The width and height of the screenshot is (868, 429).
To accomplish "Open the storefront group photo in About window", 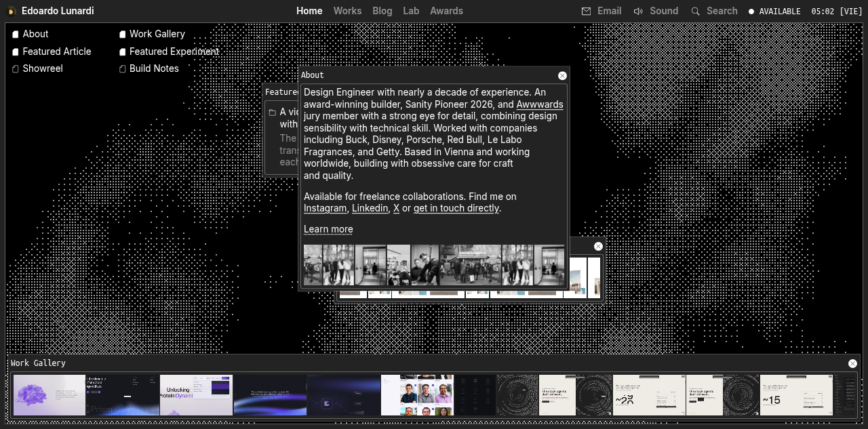I will pyautogui.click(x=470, y=265).
